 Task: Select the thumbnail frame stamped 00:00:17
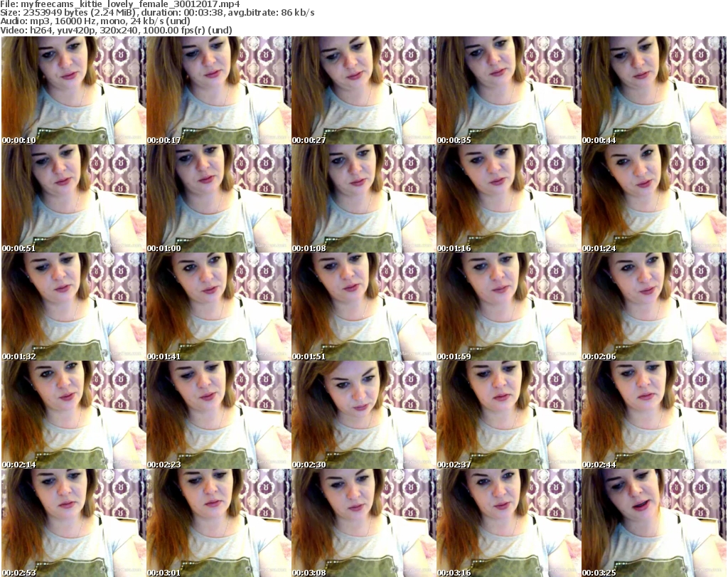[x=219, y=90]
